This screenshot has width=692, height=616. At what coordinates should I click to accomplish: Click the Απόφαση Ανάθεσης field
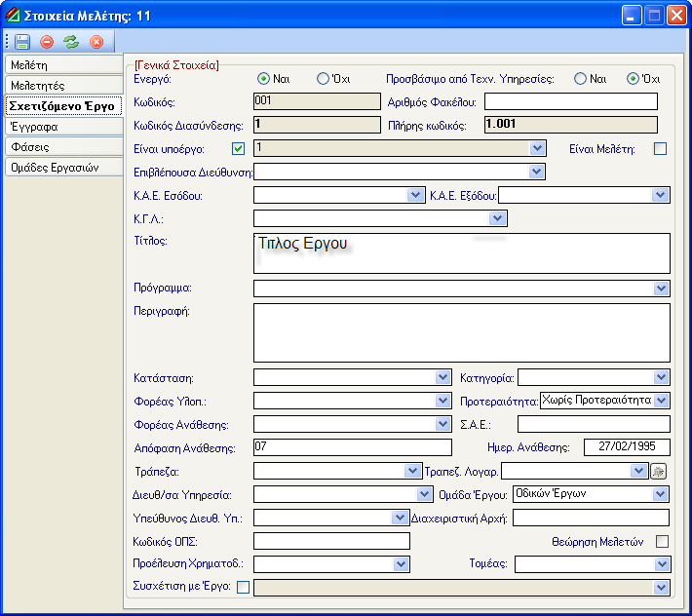pos(353,447)
